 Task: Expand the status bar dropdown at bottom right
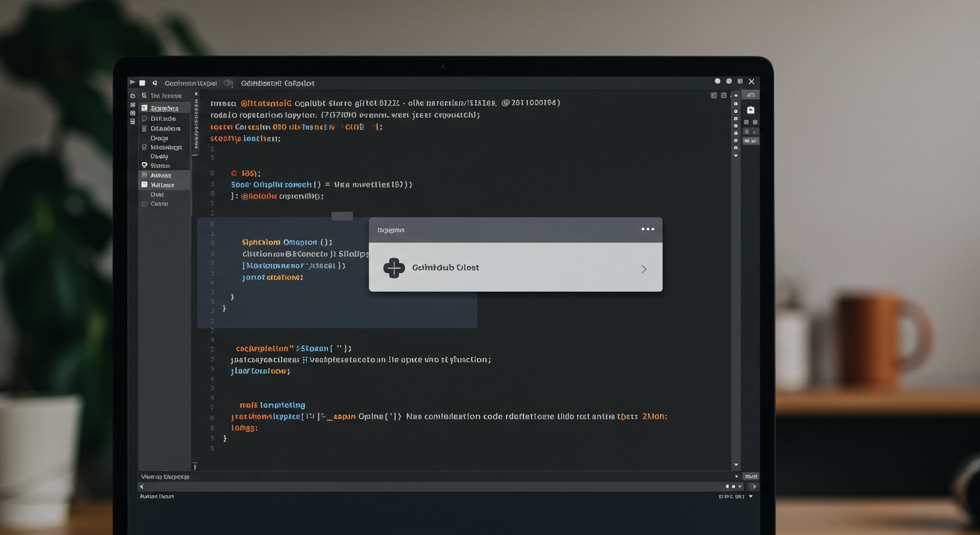tap(750, 496)
